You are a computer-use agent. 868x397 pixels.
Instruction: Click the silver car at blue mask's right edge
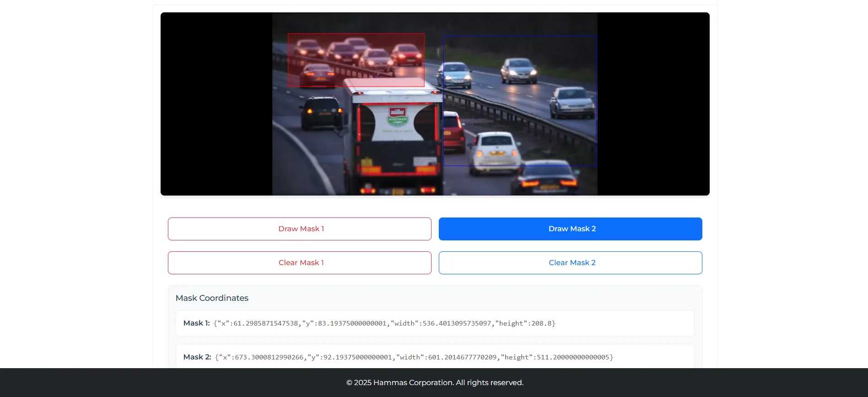pyautogui.click(x=572, y=102)
